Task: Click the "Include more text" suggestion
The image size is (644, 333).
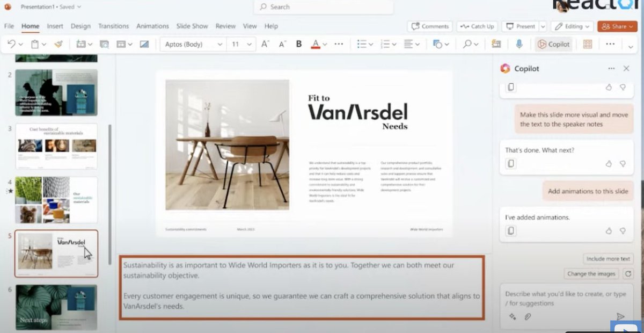Action: coord(608,259)
